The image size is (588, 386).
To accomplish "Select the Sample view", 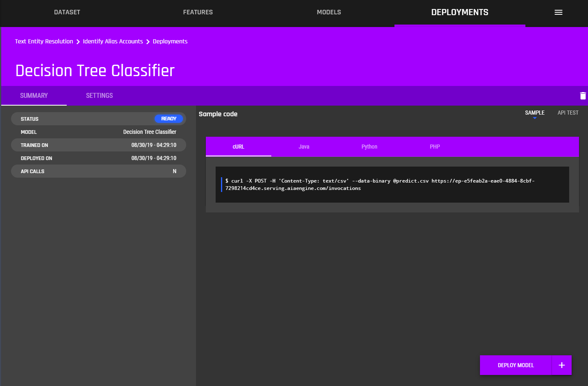I will pyautogui.click(x=535, y=113).
